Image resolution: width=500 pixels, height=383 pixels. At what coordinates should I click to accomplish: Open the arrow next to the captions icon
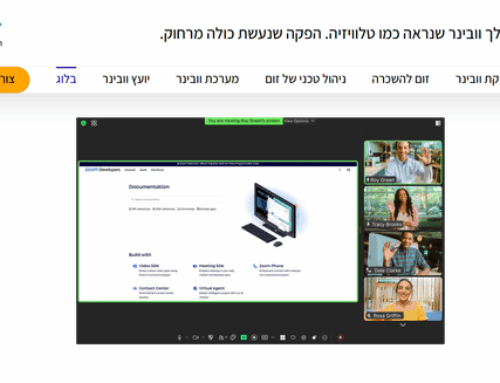[273, 337]
